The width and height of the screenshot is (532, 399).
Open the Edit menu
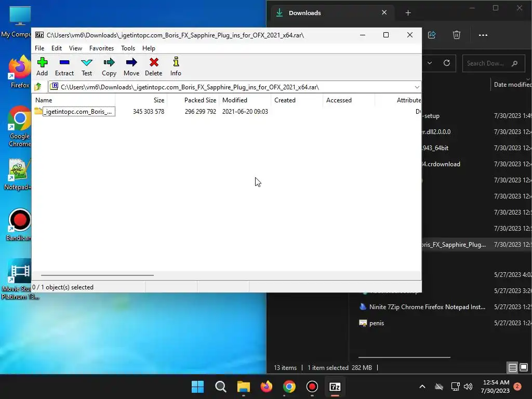tap(56, 48)
